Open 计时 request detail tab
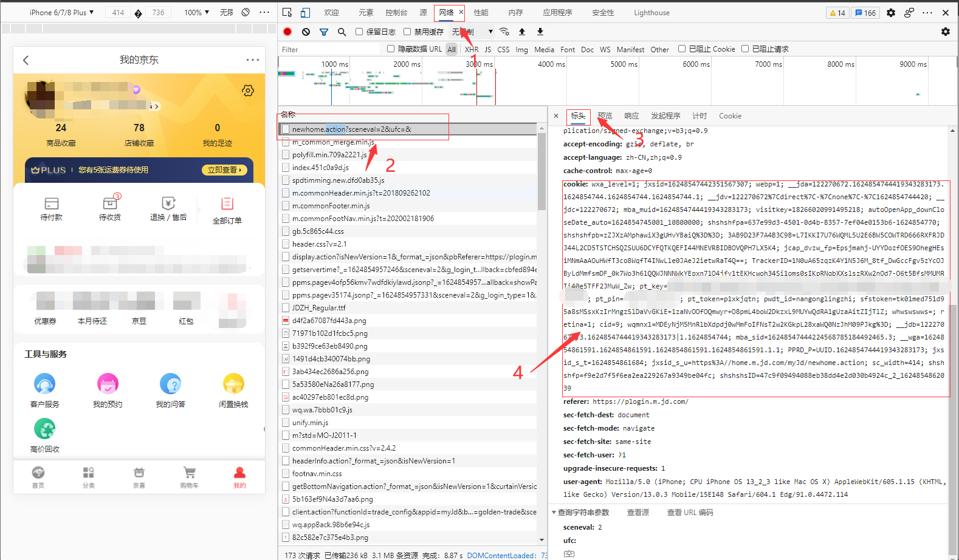 click(699, 115)
